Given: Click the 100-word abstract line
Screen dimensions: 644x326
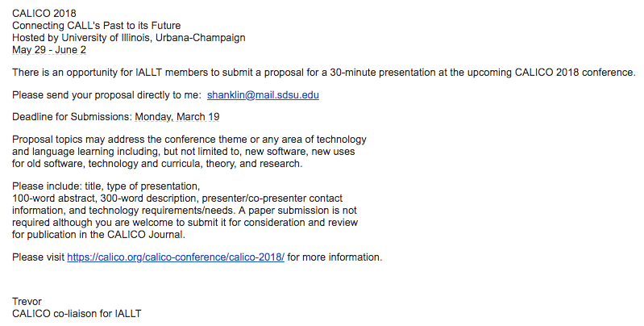Looking at the screenshot, I should (x=177, y=199).
